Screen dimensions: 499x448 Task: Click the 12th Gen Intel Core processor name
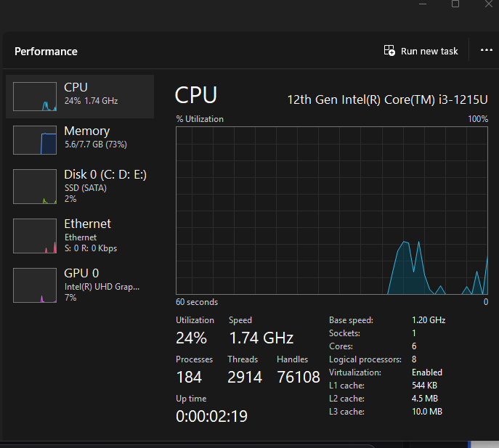click(x=388, y=99)
